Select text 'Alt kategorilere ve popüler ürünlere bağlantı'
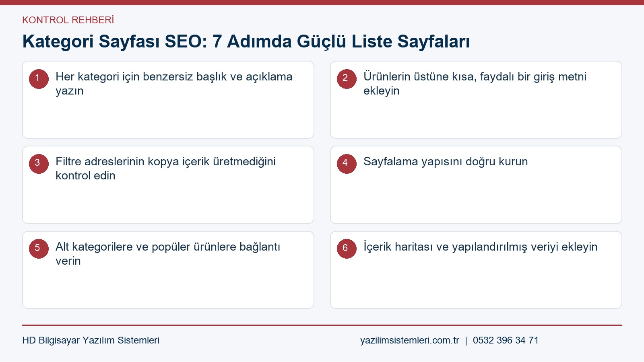 click(168, 247)
